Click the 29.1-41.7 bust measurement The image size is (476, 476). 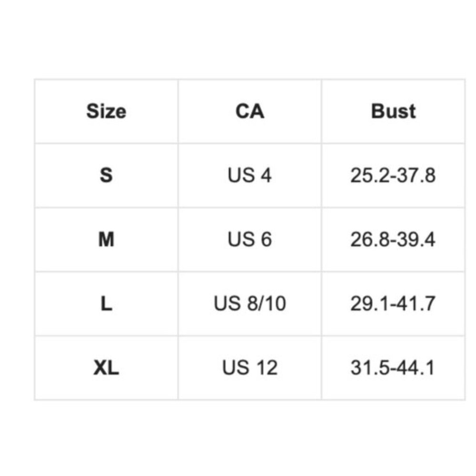(x=393, y=304)
